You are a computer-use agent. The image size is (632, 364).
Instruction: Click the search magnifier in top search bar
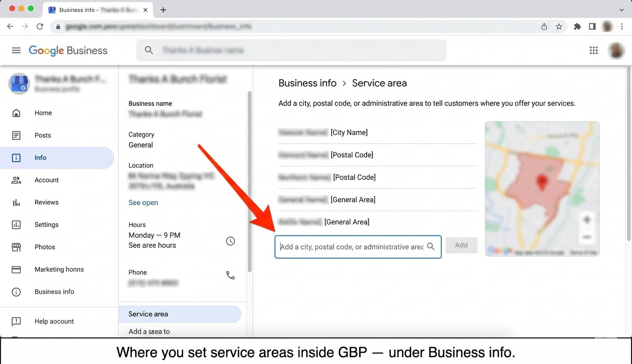(x=149, y=50)
